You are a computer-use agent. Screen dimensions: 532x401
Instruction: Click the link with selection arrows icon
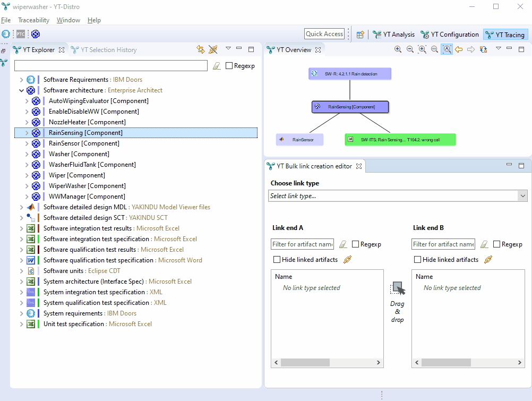point(201,49)
